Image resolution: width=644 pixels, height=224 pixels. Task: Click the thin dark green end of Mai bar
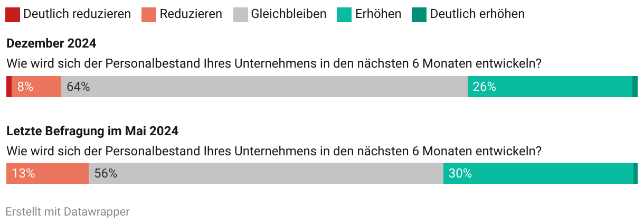click(636, 173)
